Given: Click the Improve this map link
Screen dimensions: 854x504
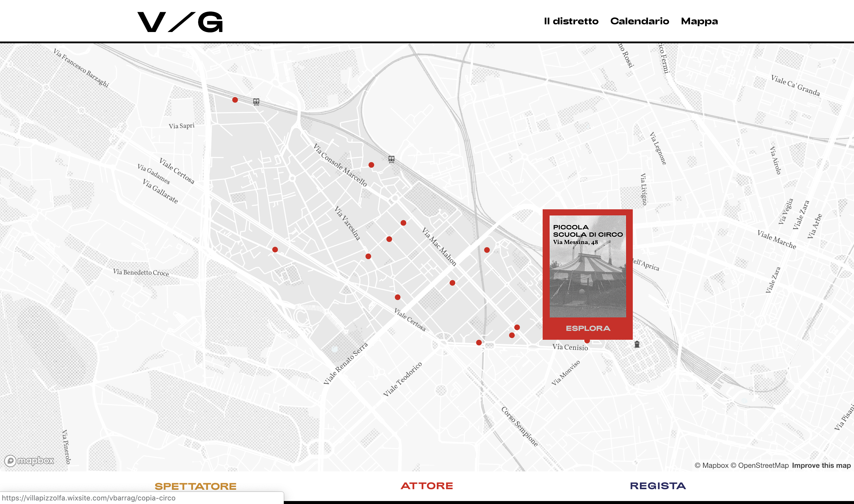Looking at the screenshot, I should [x=821, y=465].
